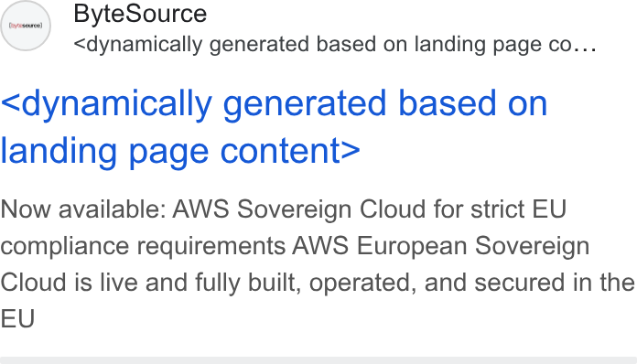637x364 pixels.
Task: Click "based on" in the blue headline
Action: (472, 103)
